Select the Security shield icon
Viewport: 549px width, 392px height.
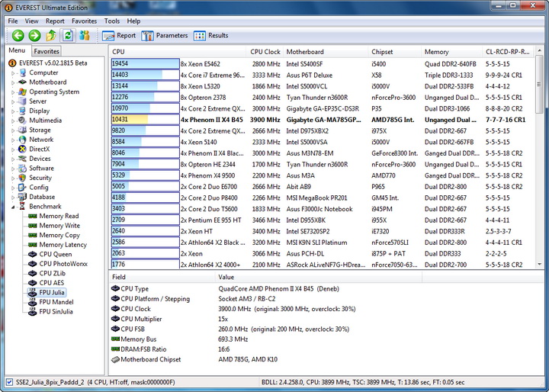pyautogui.click(x=22, y=178)
